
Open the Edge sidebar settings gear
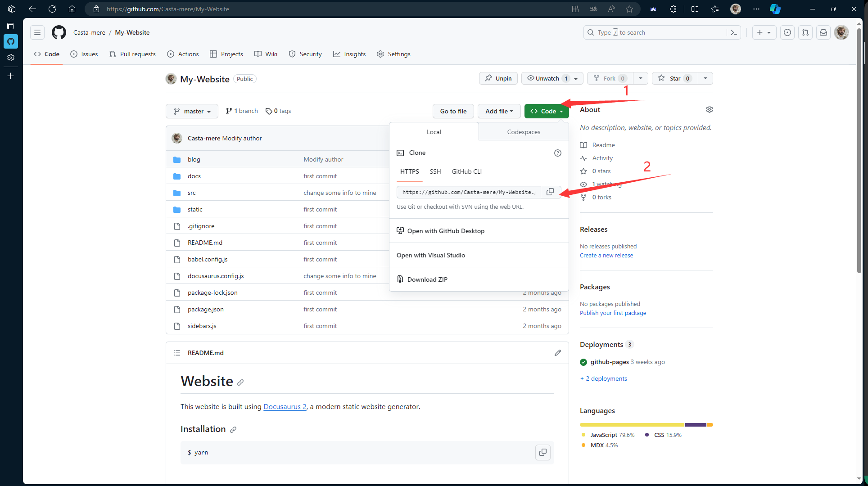[11, 58]
